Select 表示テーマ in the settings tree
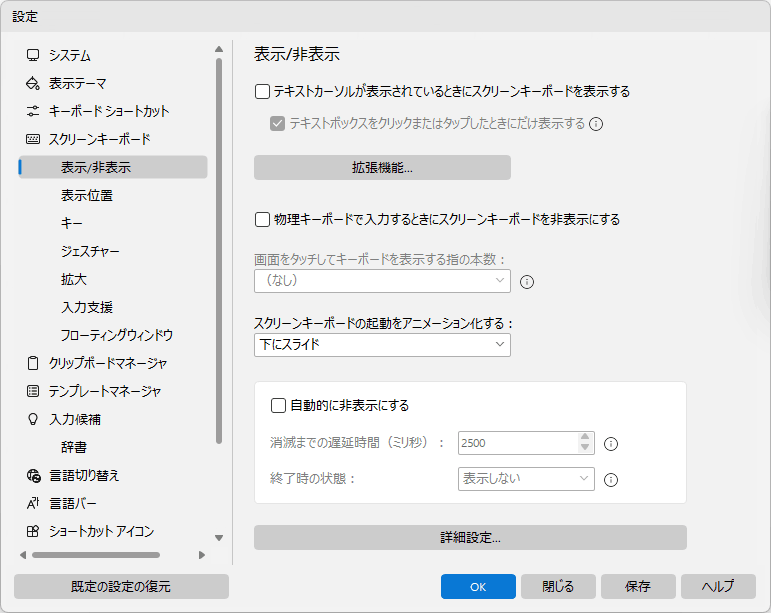The width and height of the screenshot is (771, 613). point(78,84)
